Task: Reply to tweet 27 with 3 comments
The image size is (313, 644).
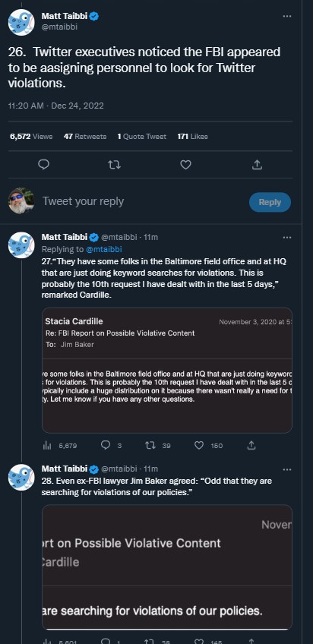Action: pos(106,445)
